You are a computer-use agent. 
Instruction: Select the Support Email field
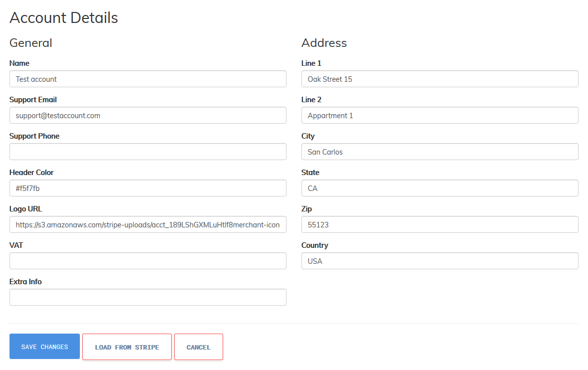point(148,115)
